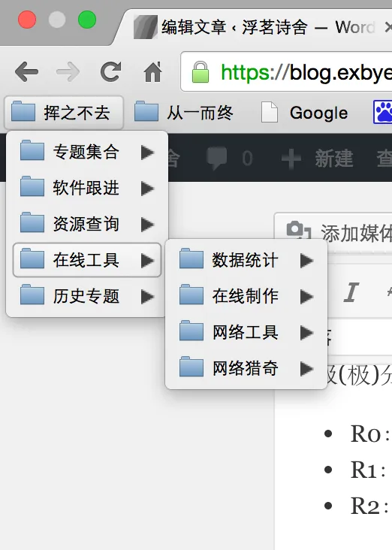This screenshot has width=392, height=550.
Task: Click the green macOS window button
Action: pos(87,20)
